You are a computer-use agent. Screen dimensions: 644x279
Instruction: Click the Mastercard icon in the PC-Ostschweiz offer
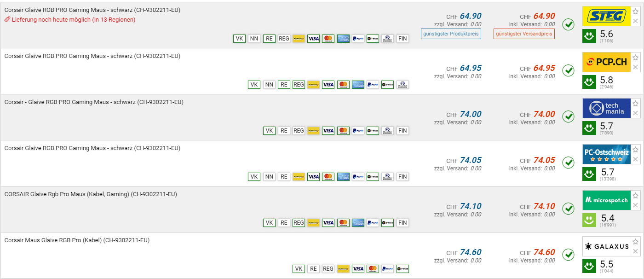point(328,177)
